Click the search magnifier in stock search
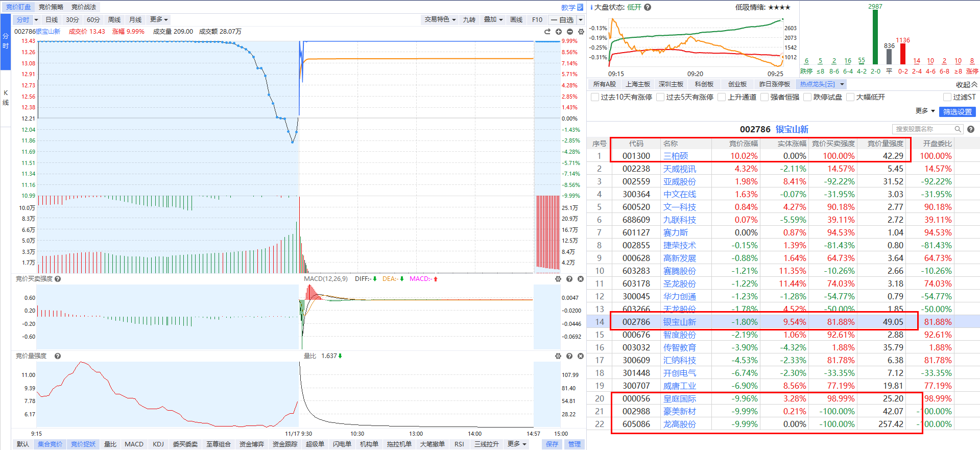 [x=958, y=129]
